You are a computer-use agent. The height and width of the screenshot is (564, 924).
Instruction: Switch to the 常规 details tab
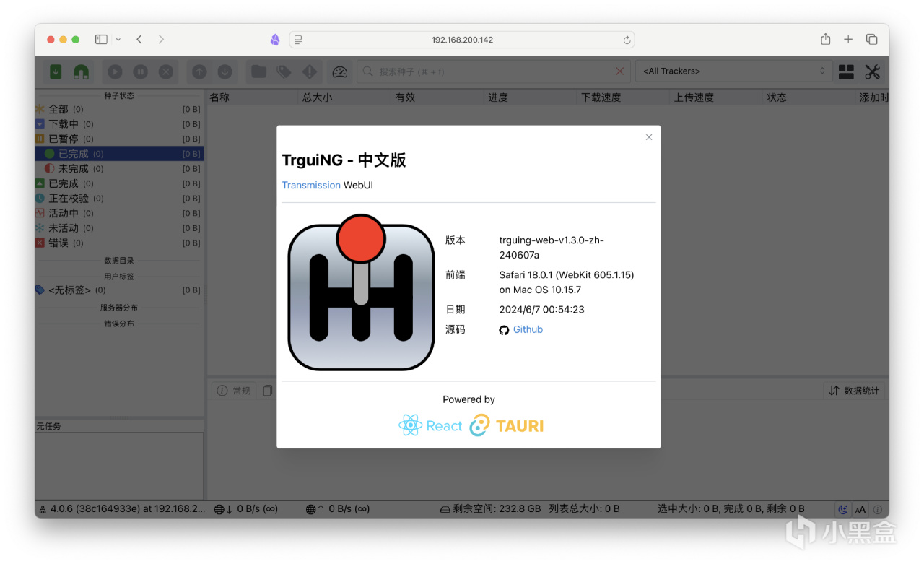coord(233,391)
